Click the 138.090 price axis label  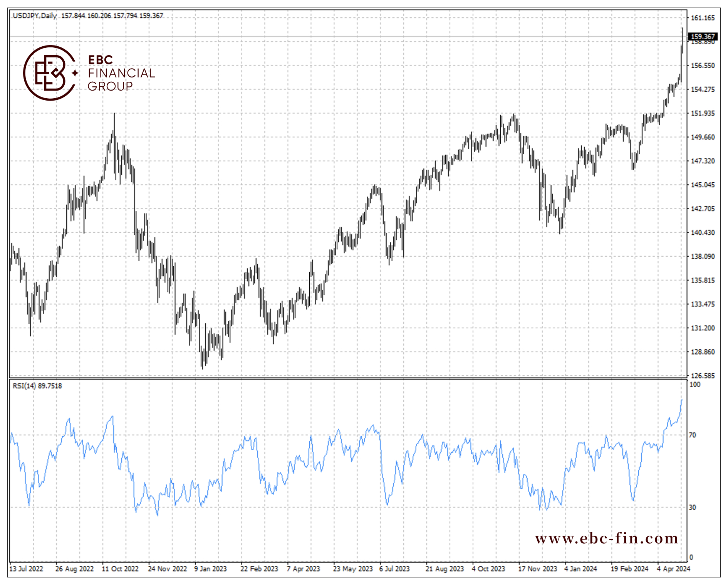703,257
